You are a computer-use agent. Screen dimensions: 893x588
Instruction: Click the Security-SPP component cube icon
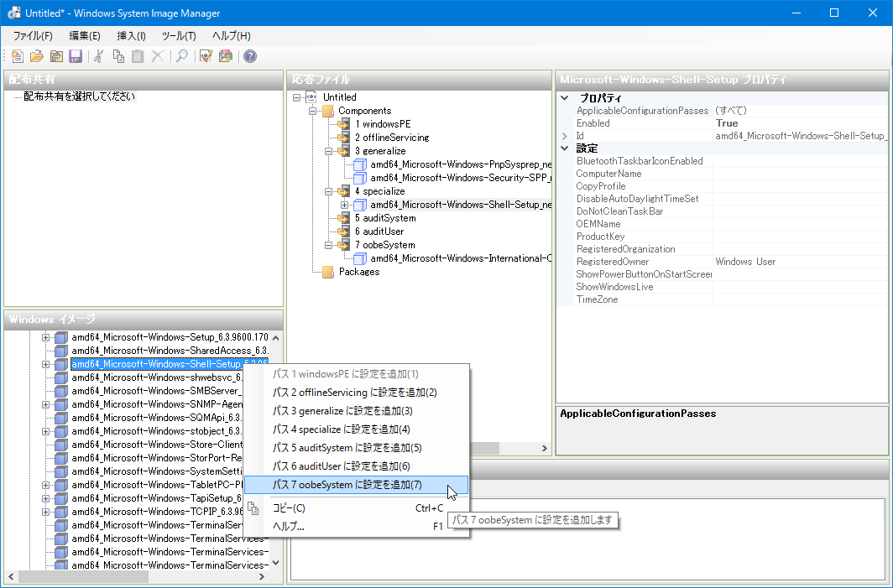[360, 178]
